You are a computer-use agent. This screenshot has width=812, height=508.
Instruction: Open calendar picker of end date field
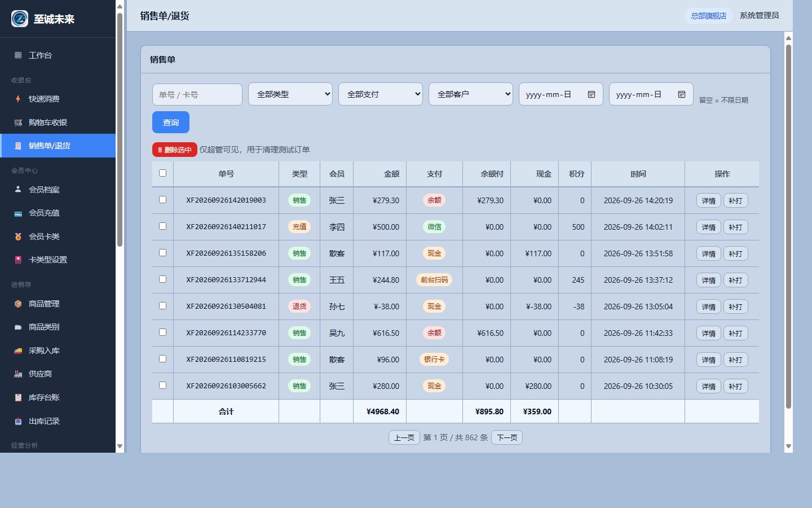tap(682, 94)
